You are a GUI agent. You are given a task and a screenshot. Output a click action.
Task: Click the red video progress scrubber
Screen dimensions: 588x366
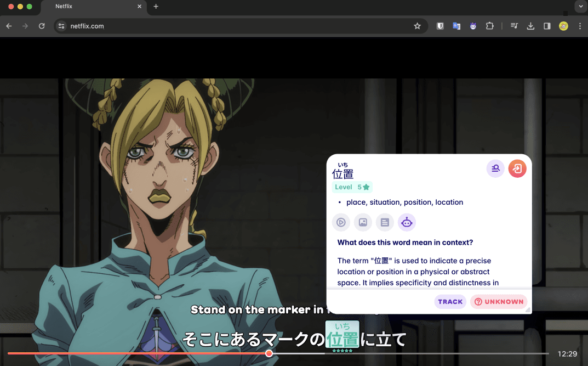click(269, 353)
